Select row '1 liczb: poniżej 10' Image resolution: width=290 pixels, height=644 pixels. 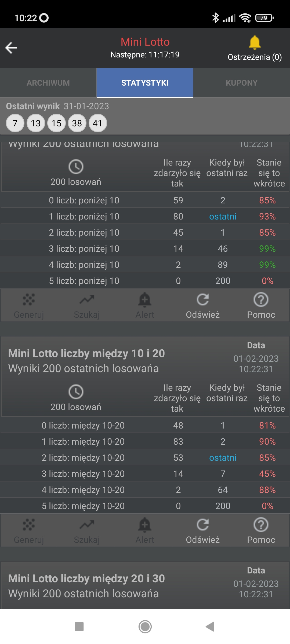[x=145, y=216]
